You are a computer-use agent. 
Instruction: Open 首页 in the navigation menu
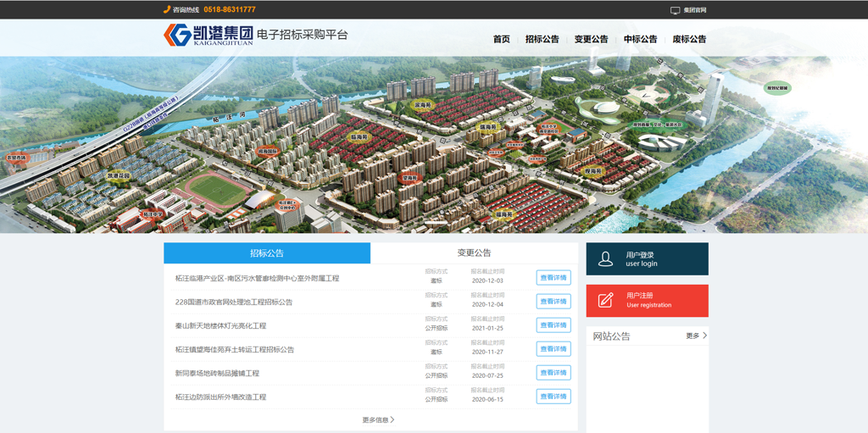[501, 39]
